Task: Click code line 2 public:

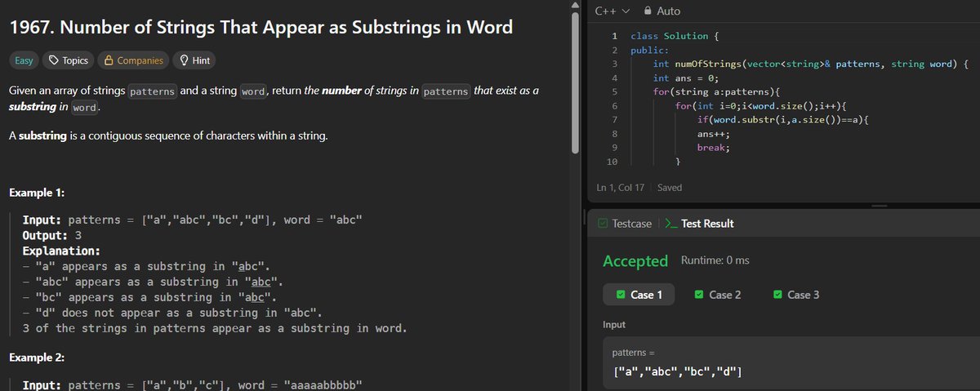Action: pyautogui.click(x=650, y=50)
